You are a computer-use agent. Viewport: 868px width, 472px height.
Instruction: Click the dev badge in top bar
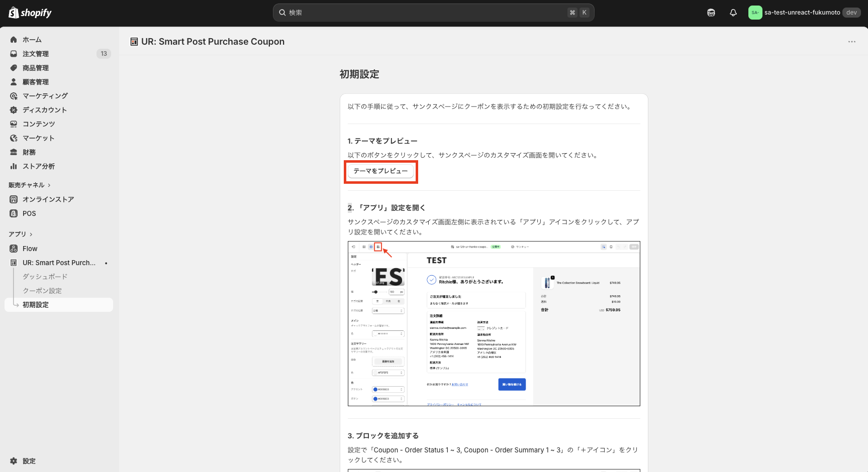[x=851, y=13]
